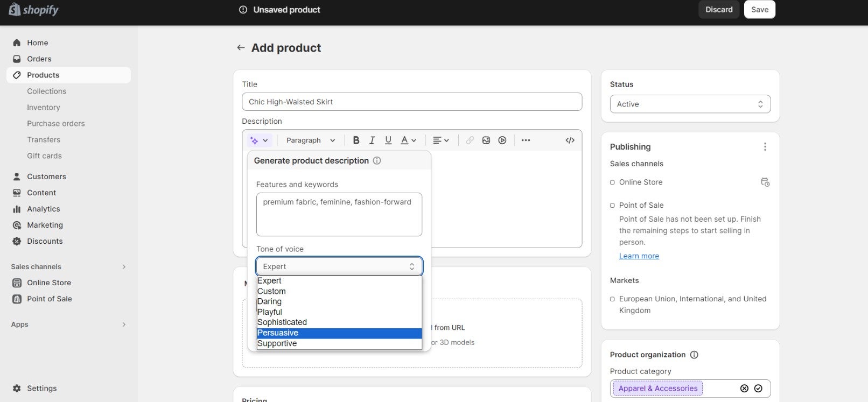
Task: Apply underline formatting in editor
Action: 388,140
